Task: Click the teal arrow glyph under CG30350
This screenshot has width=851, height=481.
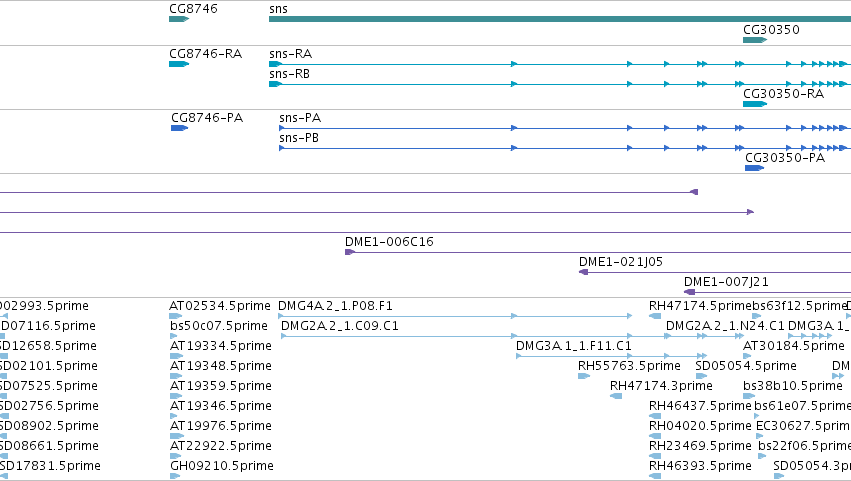Action: tap(754, 40)
